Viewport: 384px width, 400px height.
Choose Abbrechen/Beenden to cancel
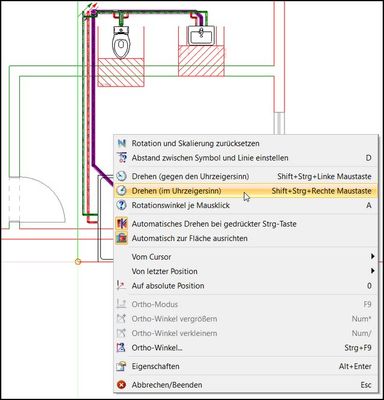click(246, 385)
